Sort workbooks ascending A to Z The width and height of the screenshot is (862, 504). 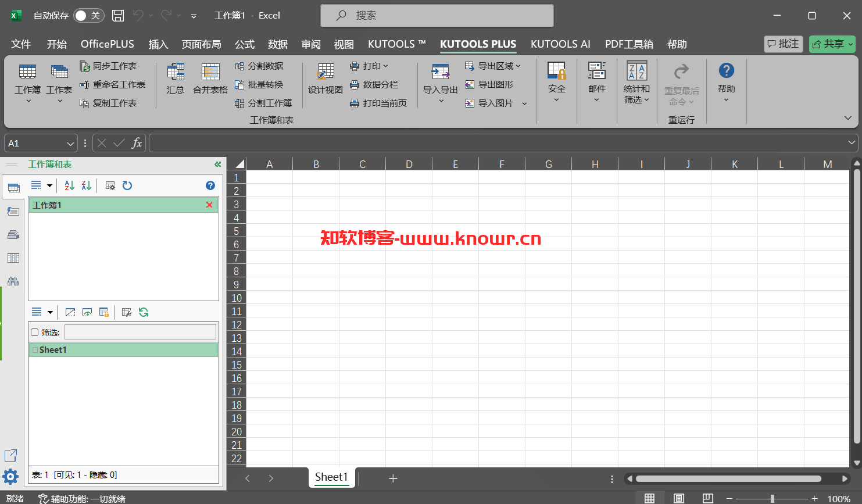(x=70, y=185)
